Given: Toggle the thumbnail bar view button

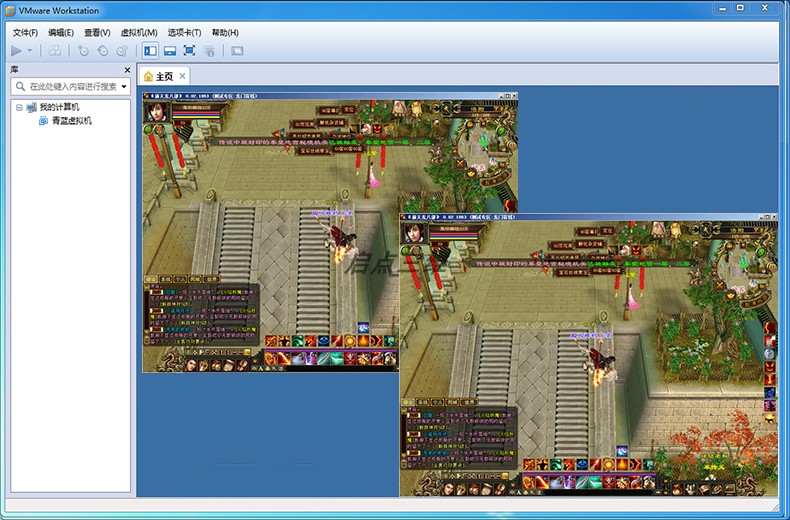Looking at the screenshot, I should coord(170,50).
